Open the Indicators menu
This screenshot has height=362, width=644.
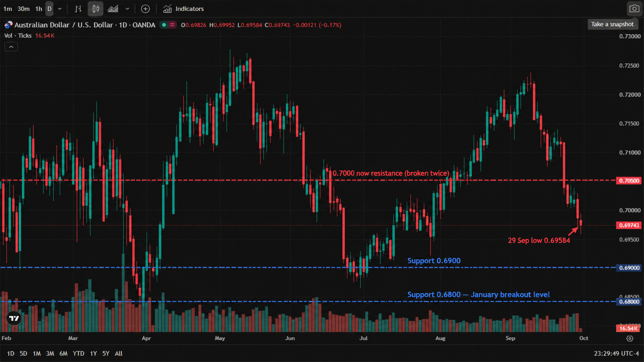(x=183, y=9)
